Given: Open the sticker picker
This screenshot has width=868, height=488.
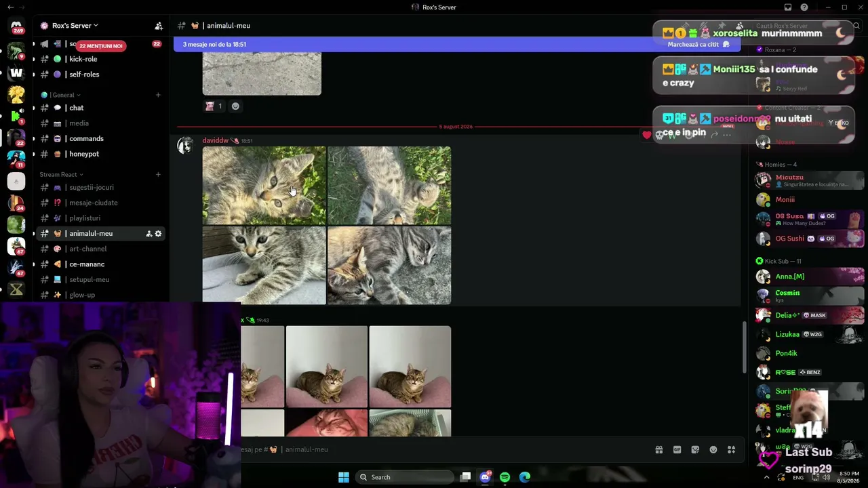Looking at the screenshot, I should (695, 449).
